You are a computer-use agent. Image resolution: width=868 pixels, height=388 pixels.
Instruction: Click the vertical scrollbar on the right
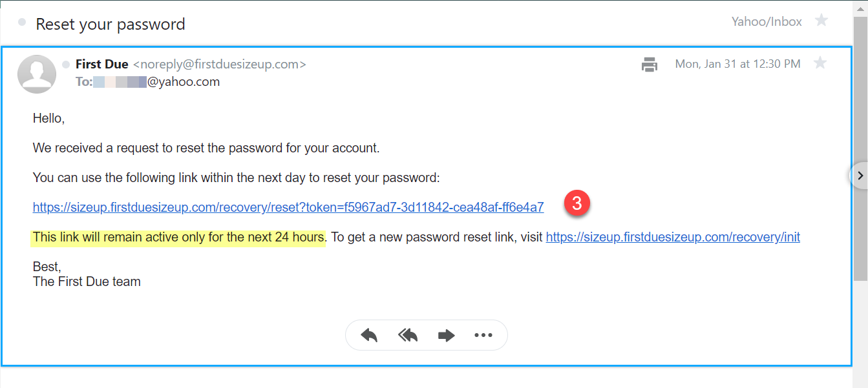pos(860,148)
